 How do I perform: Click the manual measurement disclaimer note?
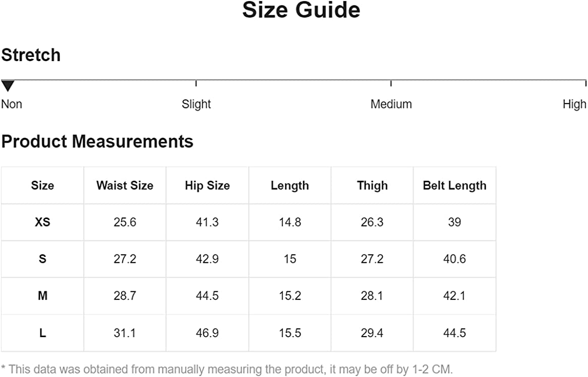pyautogui.click(x=227, y=369)
